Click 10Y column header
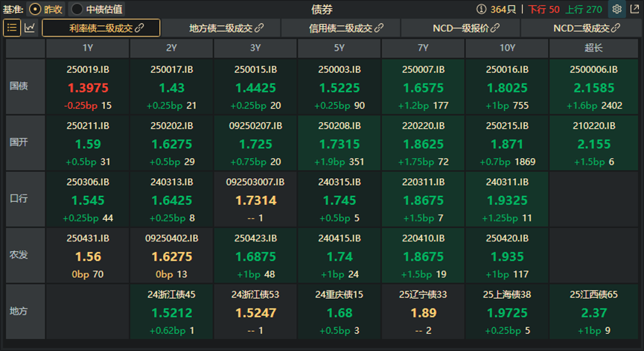This screenshot has height=351, width=644. click(x=506, y=48)
